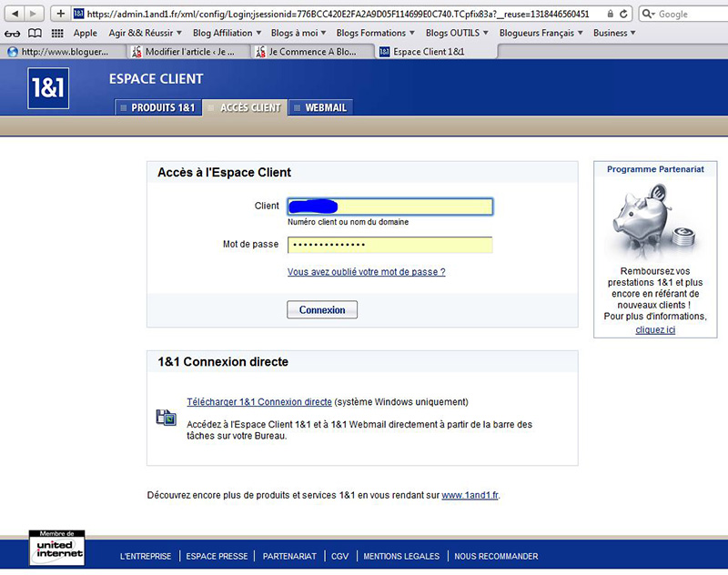Open Télécharger 1&1 Connexion directe link
728x575 pixels.
point(259,402)
